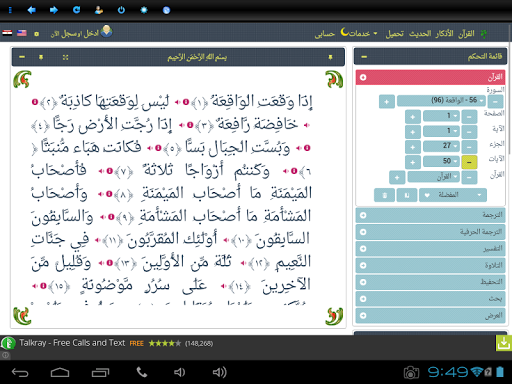Click the plus button next to surah selector
Viewport: 512px width, 384px height.
(x=387, y=101)
